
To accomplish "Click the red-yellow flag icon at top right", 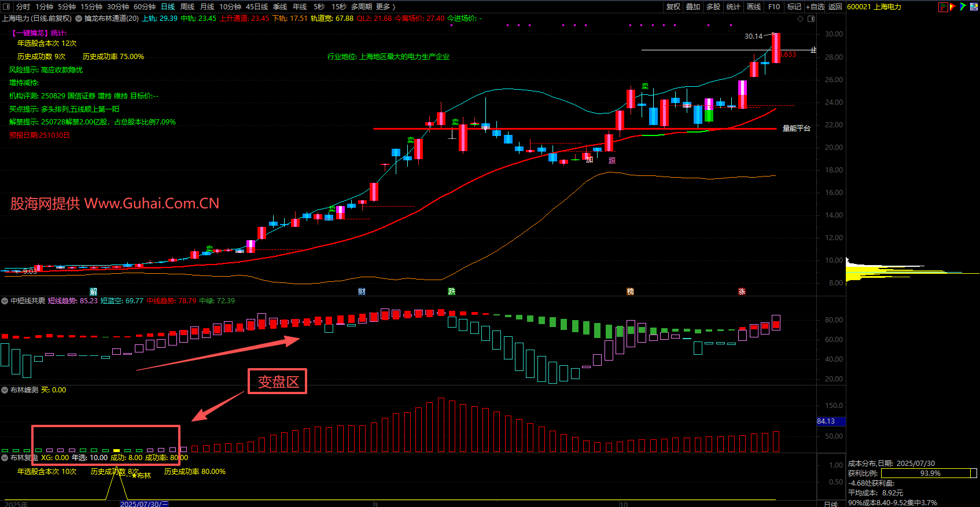I will point(953,7).
